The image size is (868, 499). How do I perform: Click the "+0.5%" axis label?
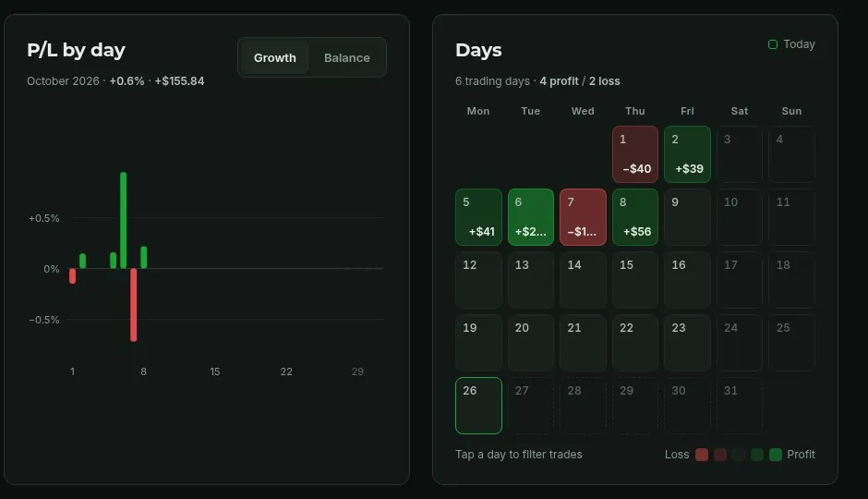(44, 218)
